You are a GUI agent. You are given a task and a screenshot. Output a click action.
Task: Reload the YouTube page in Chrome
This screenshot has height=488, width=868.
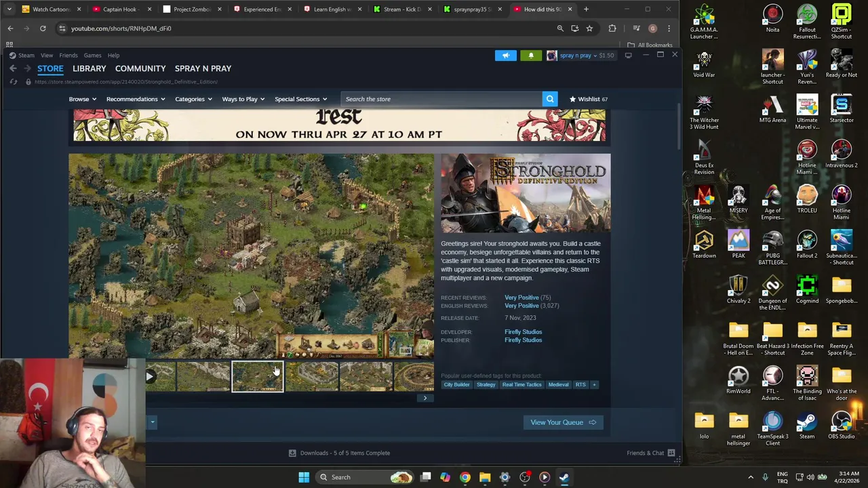tap(43, 28)
